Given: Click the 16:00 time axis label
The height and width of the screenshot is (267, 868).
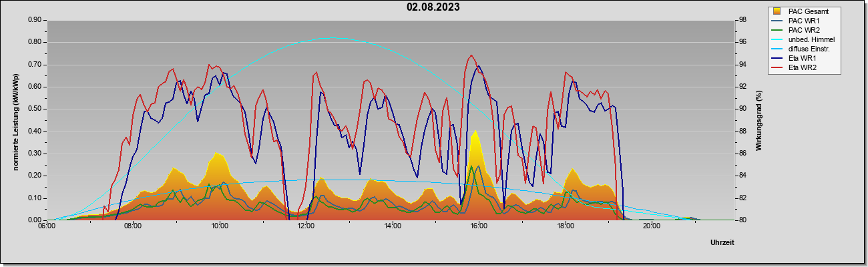Looking at the screenshot, I should click(479, 226).
